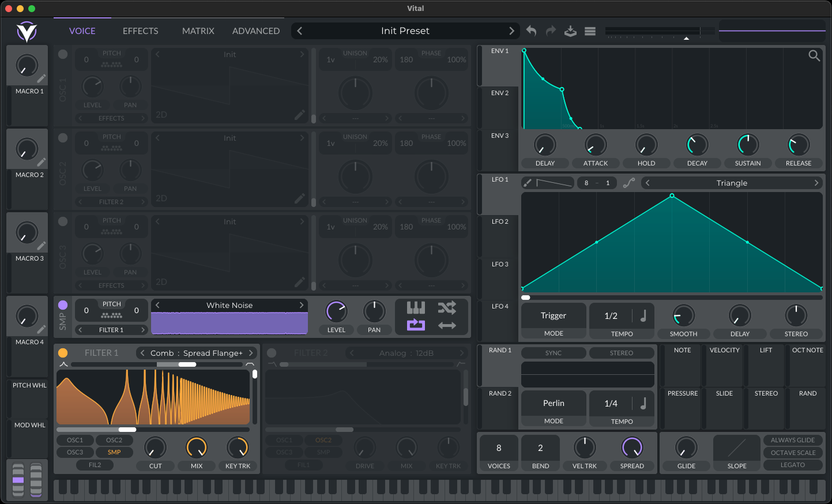Go to next preset arrow
This screenshot has height=504, width=832.
pyautogui.click(x=511, y=31)
